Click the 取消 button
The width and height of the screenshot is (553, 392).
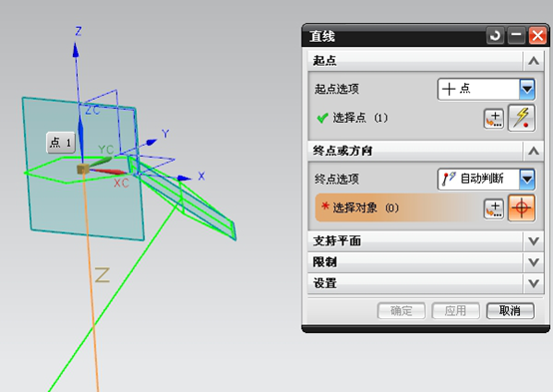(510, 311)
